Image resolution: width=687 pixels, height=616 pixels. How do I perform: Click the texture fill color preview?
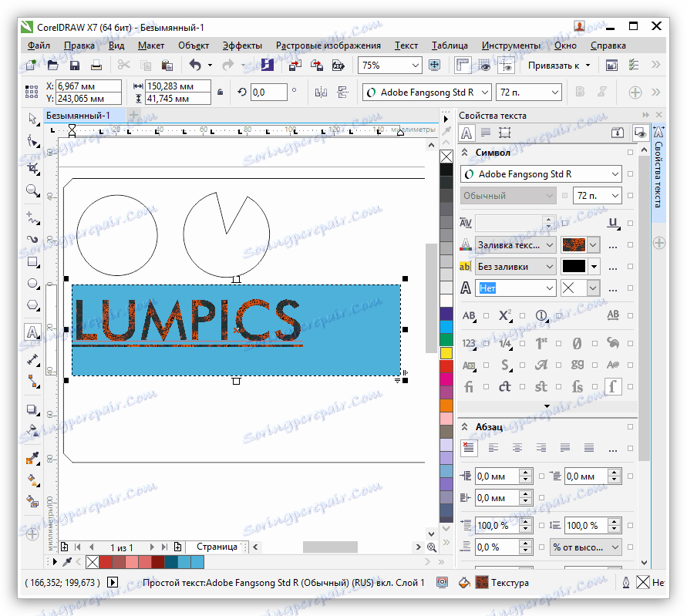tap(574, 245)
